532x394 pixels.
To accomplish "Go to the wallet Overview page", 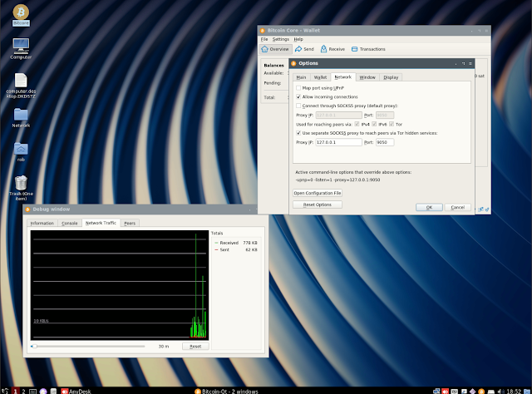I will point(275,49).
